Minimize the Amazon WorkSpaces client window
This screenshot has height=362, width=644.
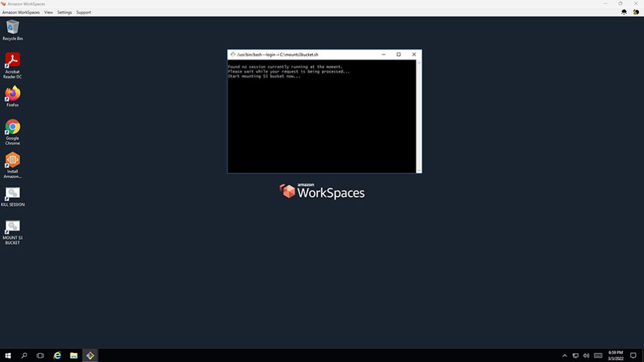pyautogui.click(x=605, y=3)
